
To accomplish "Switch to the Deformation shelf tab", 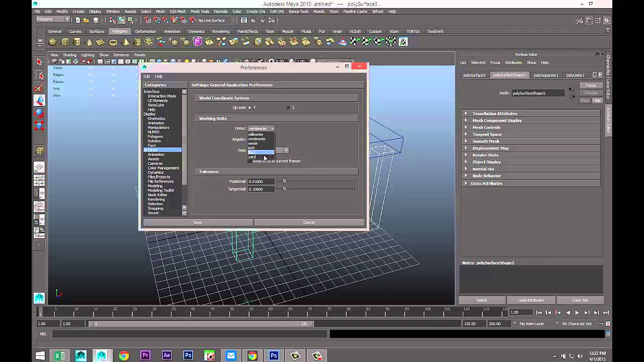I will tap(145, 31).
